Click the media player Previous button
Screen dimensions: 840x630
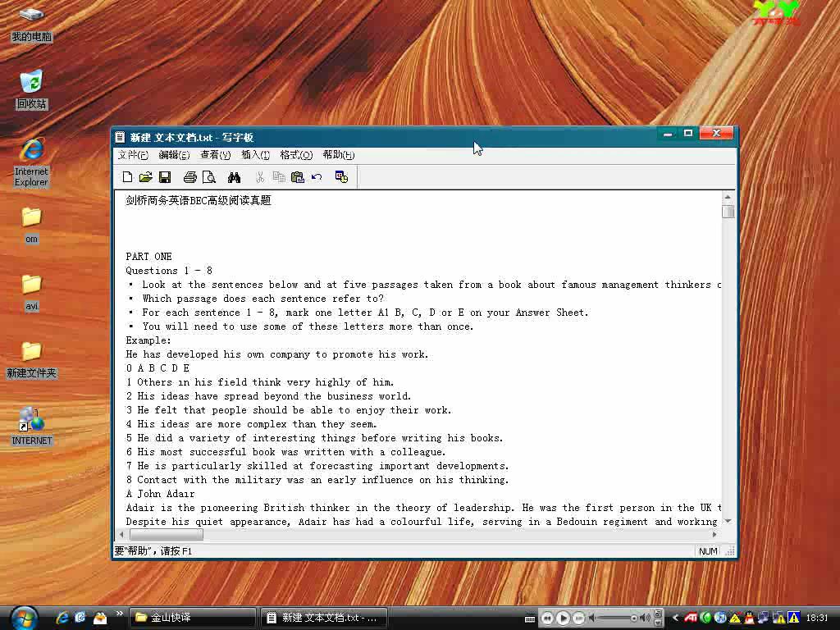[x=547, y=619]
